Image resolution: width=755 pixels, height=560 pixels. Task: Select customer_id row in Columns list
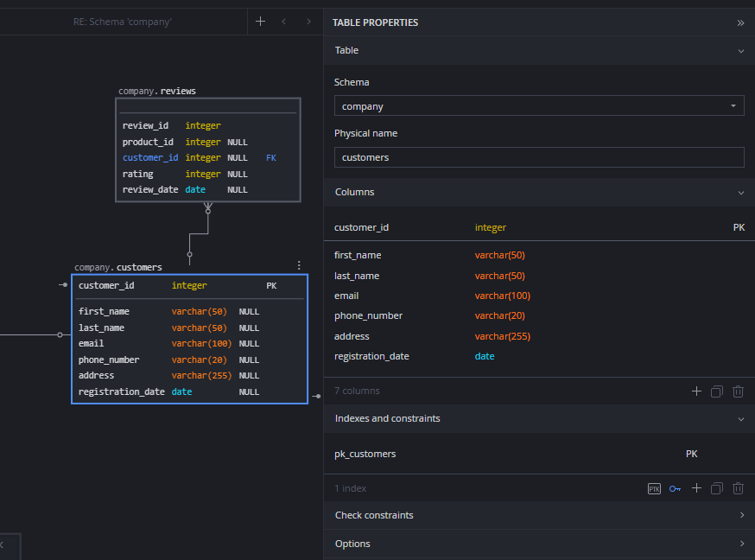click(x=539, y=227)
